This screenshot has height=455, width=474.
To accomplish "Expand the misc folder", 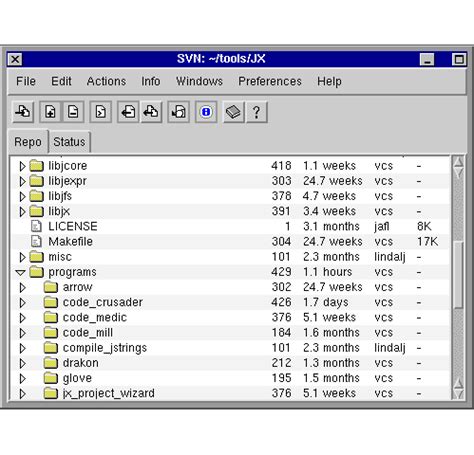I will (22, 257).
